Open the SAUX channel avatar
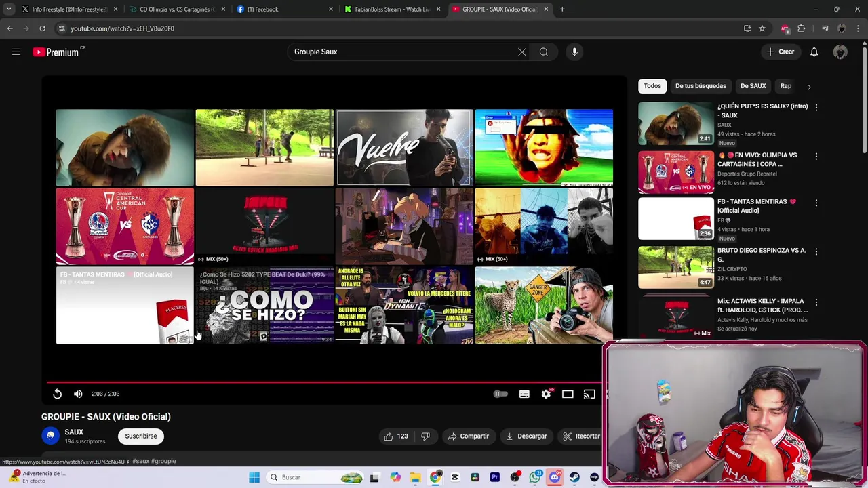The image size is (868, 488). click(x=51, y=436)
